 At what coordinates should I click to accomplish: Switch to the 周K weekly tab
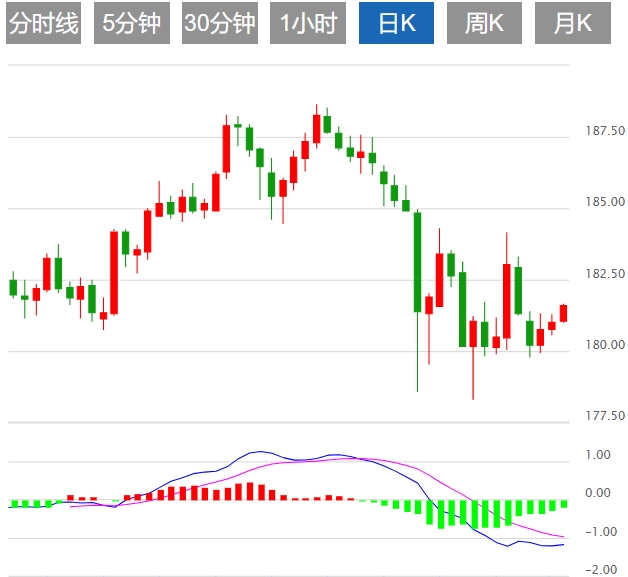[x=484, y=23]
